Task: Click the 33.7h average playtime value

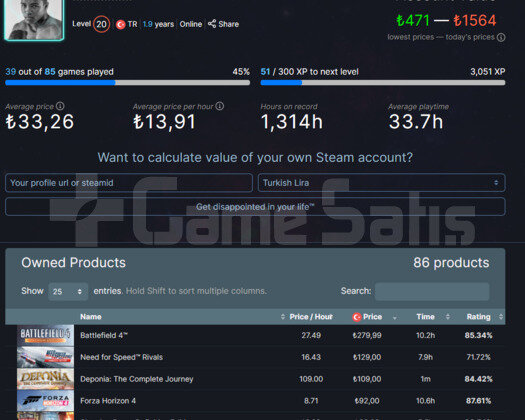Action: click(x=416, y=122)
